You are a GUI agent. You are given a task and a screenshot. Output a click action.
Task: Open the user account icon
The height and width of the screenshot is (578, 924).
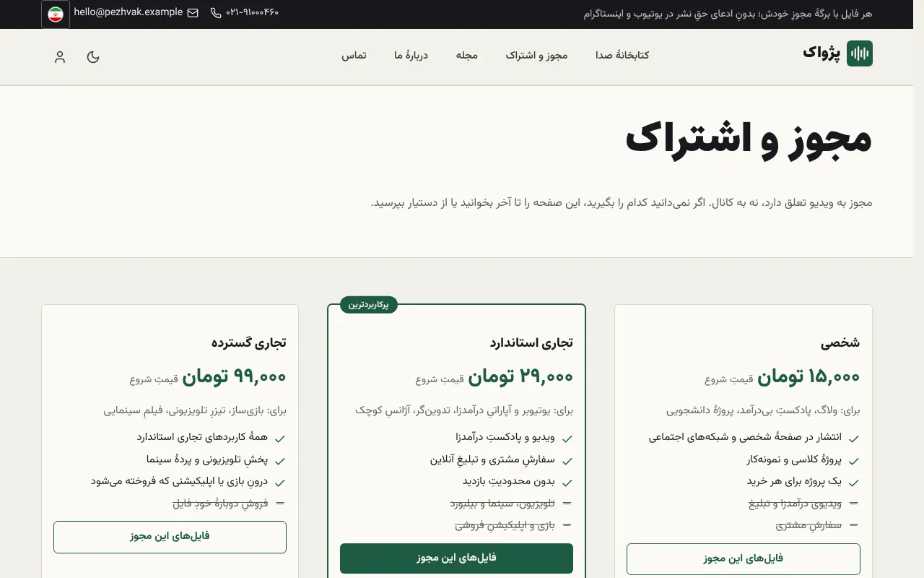(60, 57)
